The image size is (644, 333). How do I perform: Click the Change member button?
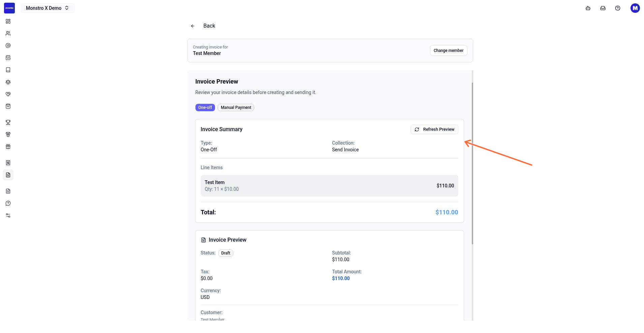point(449,51)
